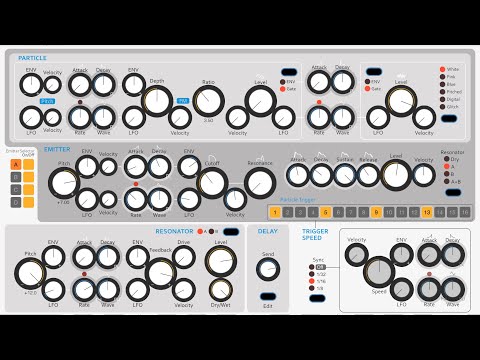
Task: Adjust the Trigger Speed knob
Action: pos(379,272)
